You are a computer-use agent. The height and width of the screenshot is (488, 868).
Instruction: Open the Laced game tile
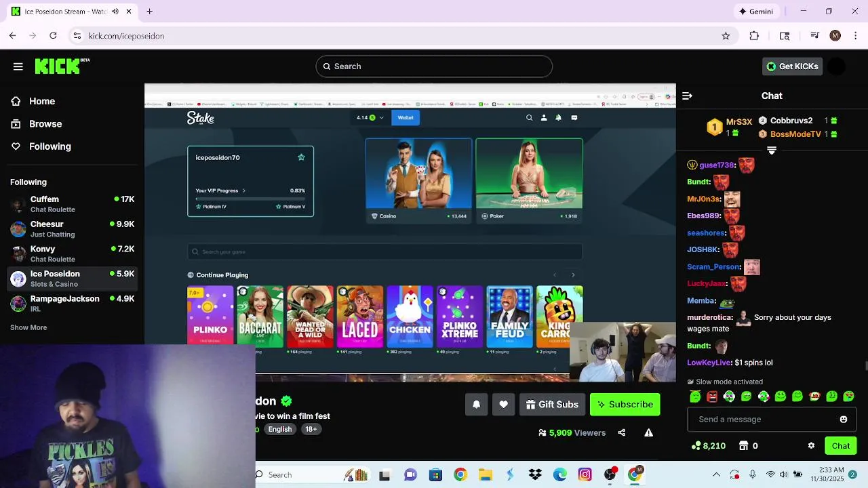360,317
